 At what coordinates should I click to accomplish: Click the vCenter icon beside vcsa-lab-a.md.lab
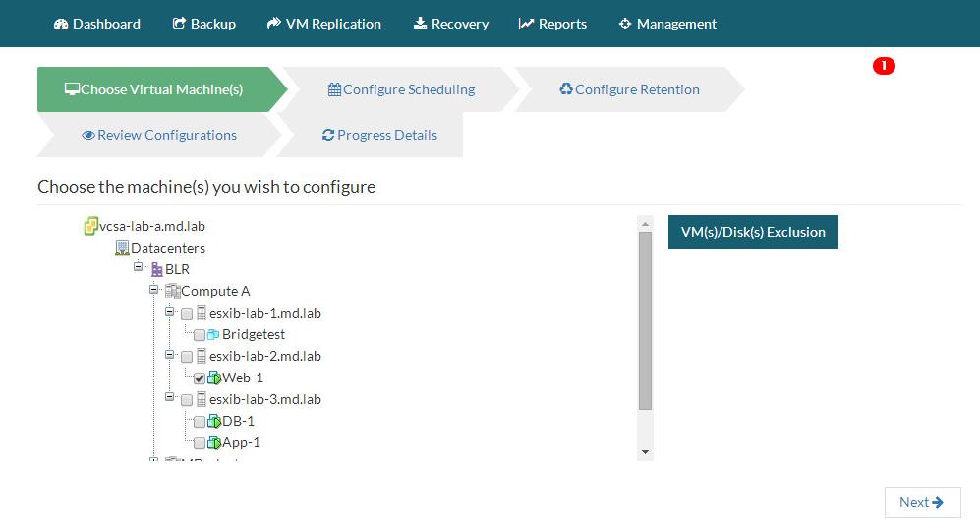point(90,227)
